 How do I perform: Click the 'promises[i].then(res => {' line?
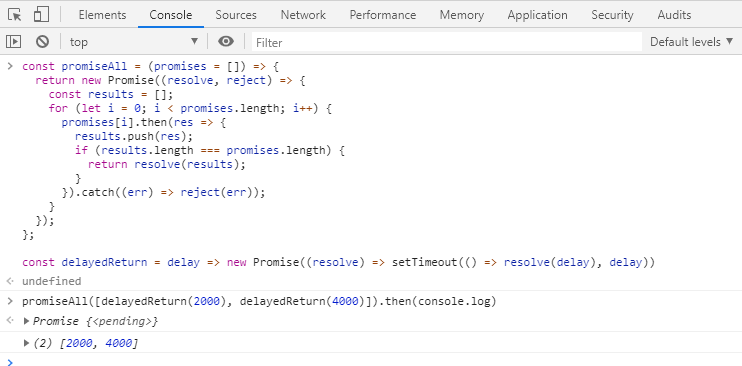point(144,123)
